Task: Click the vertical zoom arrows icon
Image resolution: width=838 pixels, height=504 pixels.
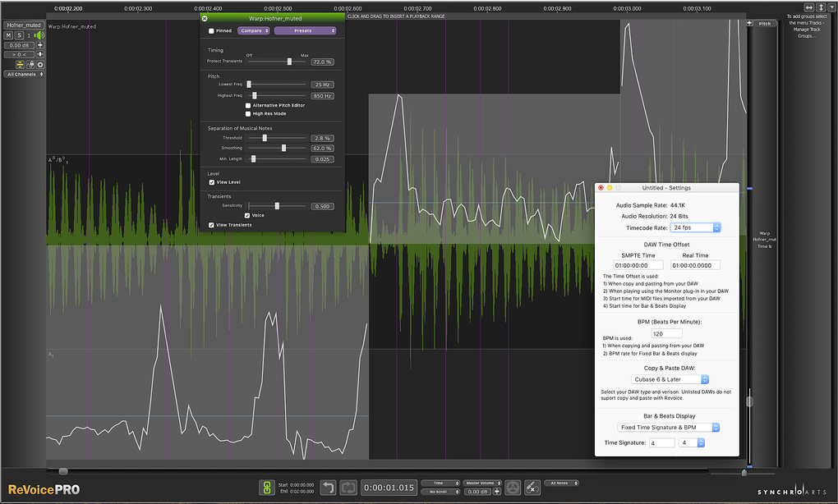Action: pos(821,7)
